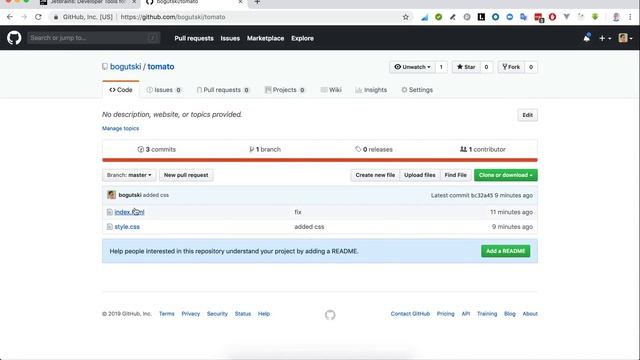Open footer Contact GitHub link

pos(410,314)
